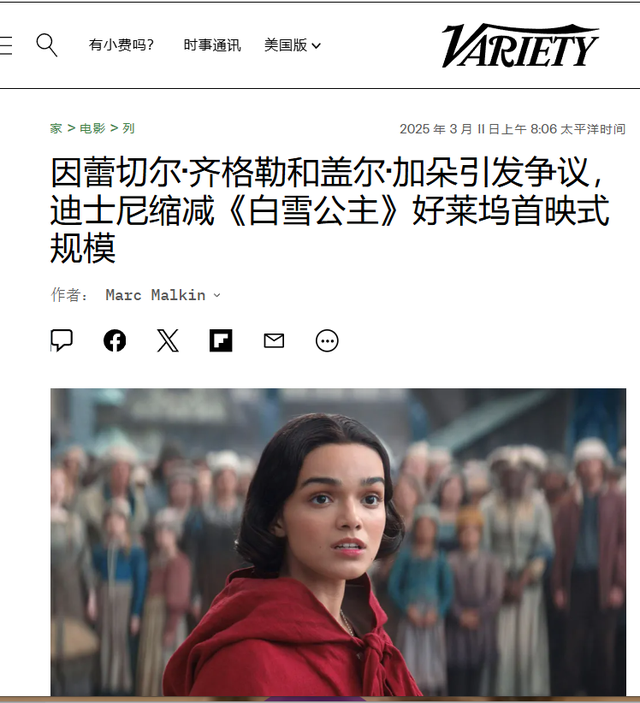Share article on Facebook
640x703 pixels.
pyautogui.click(x=115, y=341)
